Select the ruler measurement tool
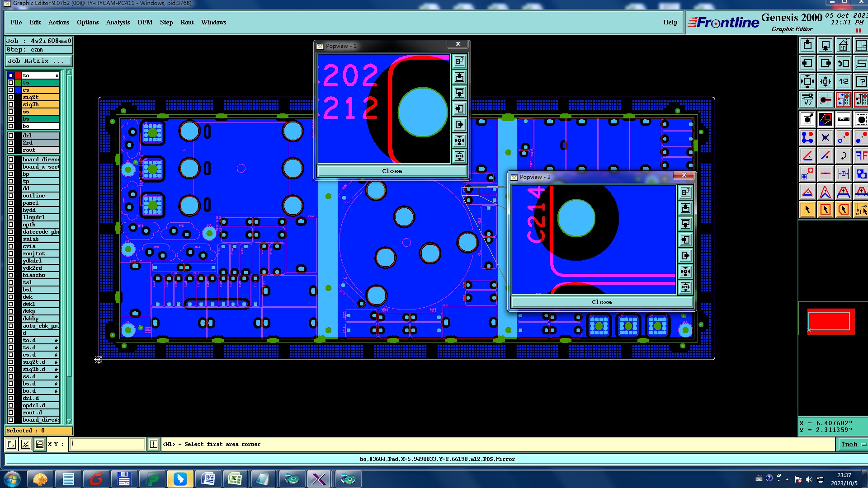The height and width of the screenshot is (488, 868). [843, 120]
